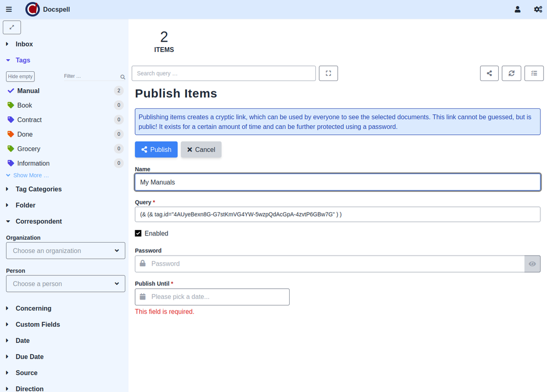
Task: Click the Docspell logo icon
Action: pos(33,9)
